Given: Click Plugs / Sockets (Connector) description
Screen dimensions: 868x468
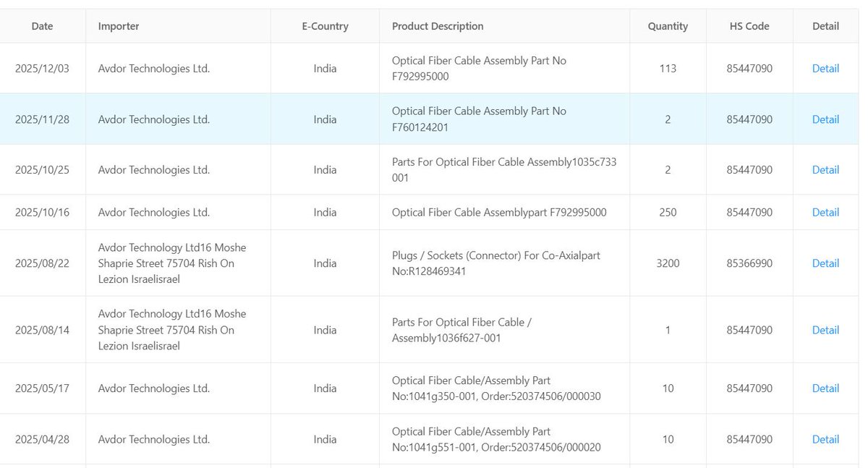Looking at the screenshot, I should click(496, 263).
